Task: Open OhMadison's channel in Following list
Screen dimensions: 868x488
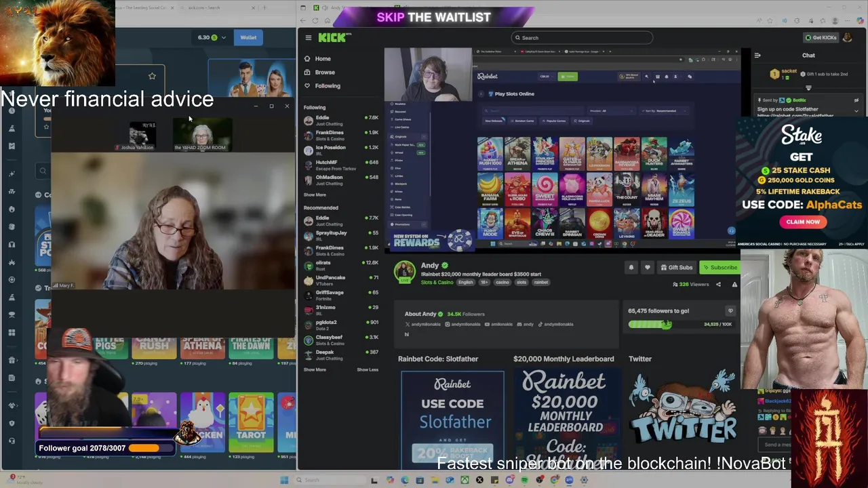Action: point(341,180)
